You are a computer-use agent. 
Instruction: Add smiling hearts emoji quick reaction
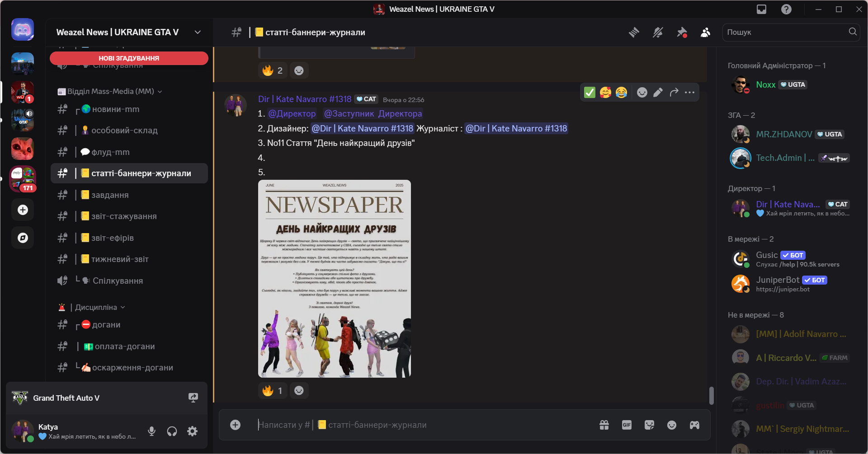pyautogui.click(x=605, y=93)
